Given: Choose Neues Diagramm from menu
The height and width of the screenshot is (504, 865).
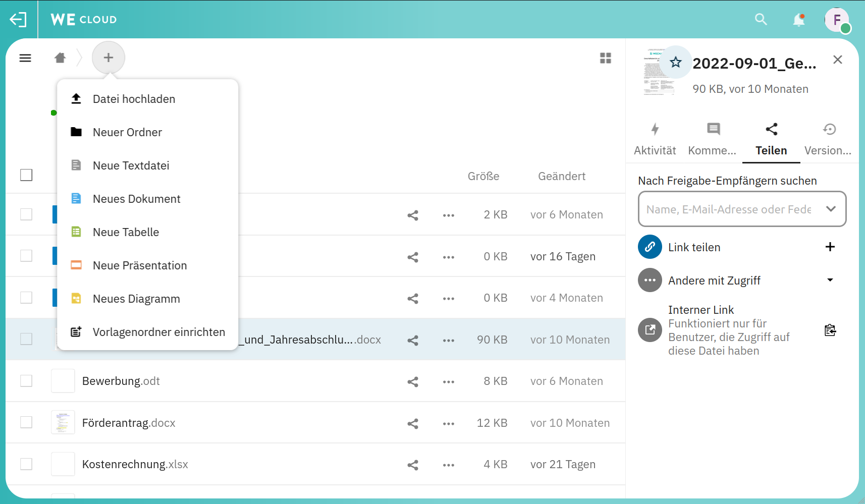Looking at the screenshot, I should [147, 299].
